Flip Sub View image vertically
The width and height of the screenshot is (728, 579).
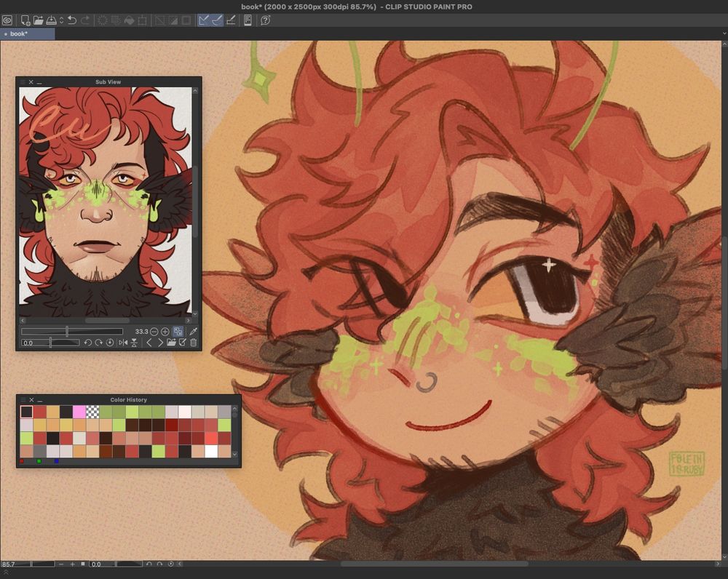pos(134,343)
